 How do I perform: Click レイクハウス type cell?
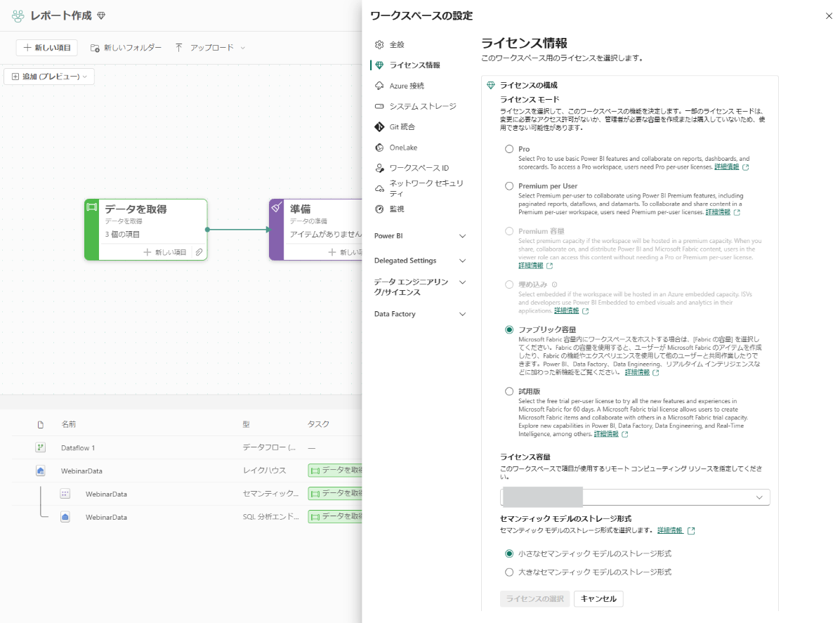point(264,471)
